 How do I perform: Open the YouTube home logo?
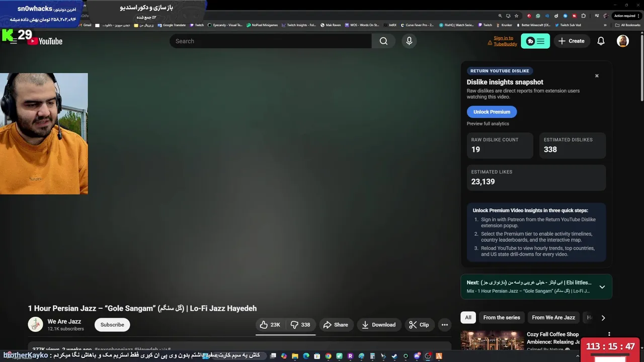point(45,41)
